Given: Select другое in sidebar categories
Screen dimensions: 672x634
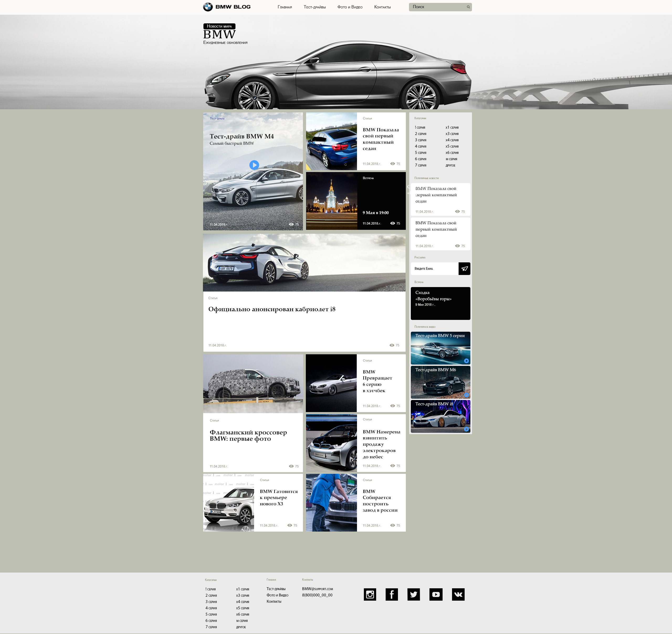Looking at the screenshot, I should [450, 166].
